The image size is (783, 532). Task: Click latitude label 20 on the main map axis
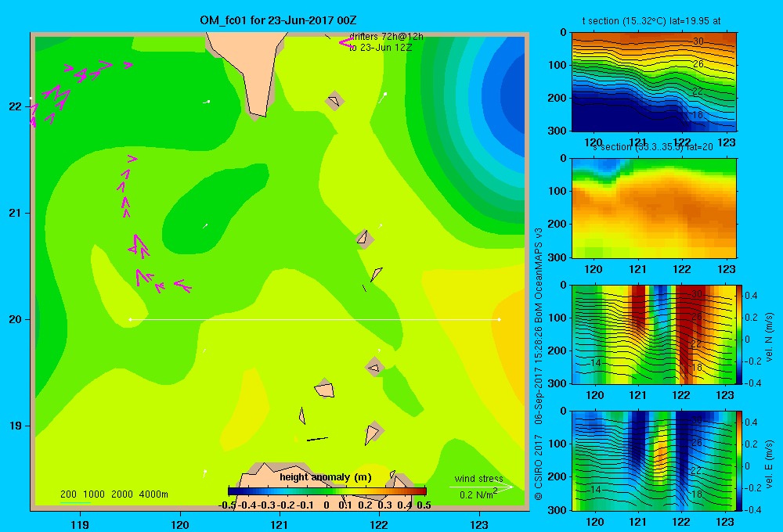(x=15, y=319)
